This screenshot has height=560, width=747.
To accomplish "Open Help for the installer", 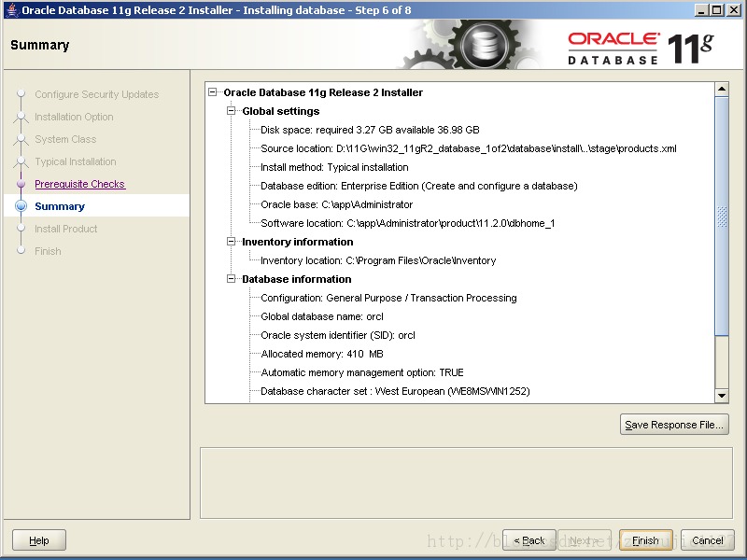I will pyautogui.click(x=38, y=540).
